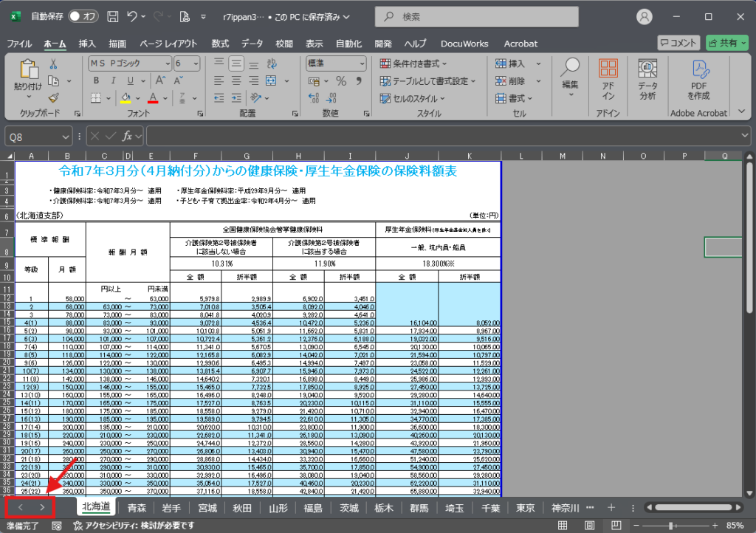
Task: Toggle wrap text icon
Action: click(272, 63)
